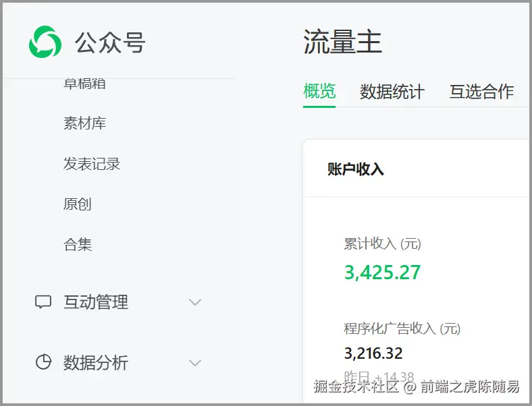532x406 pixels.
Task: Switch to the 概览 tab
Action: (319, 91)
